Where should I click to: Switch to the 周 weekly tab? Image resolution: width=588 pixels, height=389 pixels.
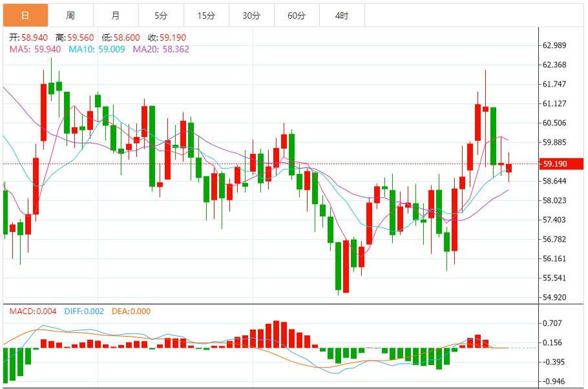click(70, 16)
